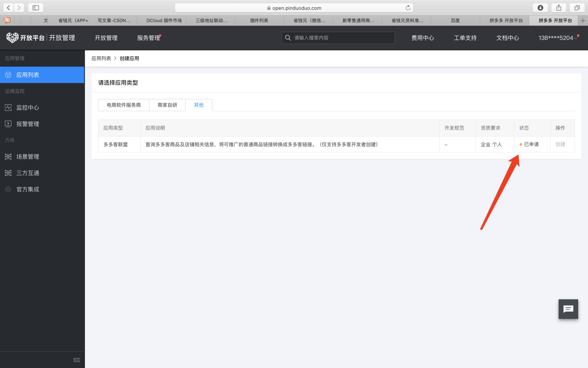Click the Safari share icon
Viewport: 588px width, 368px height.
tap(559, 8)
